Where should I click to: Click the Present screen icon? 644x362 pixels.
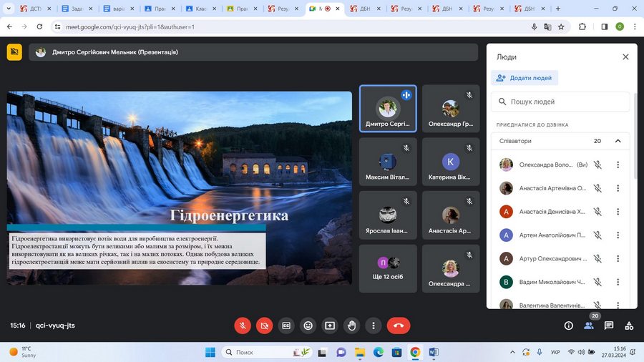(x=330, y=326)
